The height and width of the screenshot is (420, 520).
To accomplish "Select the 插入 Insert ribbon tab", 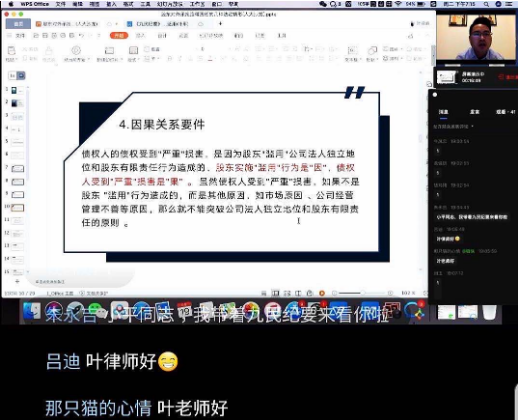I will coord(140,35).
